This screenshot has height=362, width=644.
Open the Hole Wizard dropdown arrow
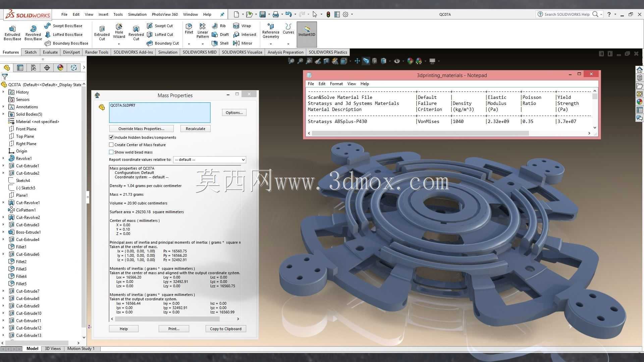pyautogui.click(x=119, y=44)
